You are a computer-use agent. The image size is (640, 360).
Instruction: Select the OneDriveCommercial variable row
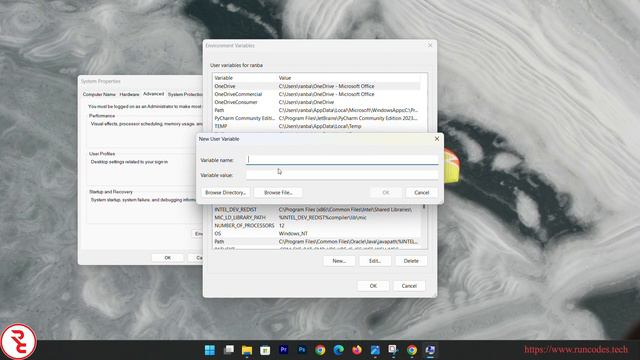pos(317,94)
